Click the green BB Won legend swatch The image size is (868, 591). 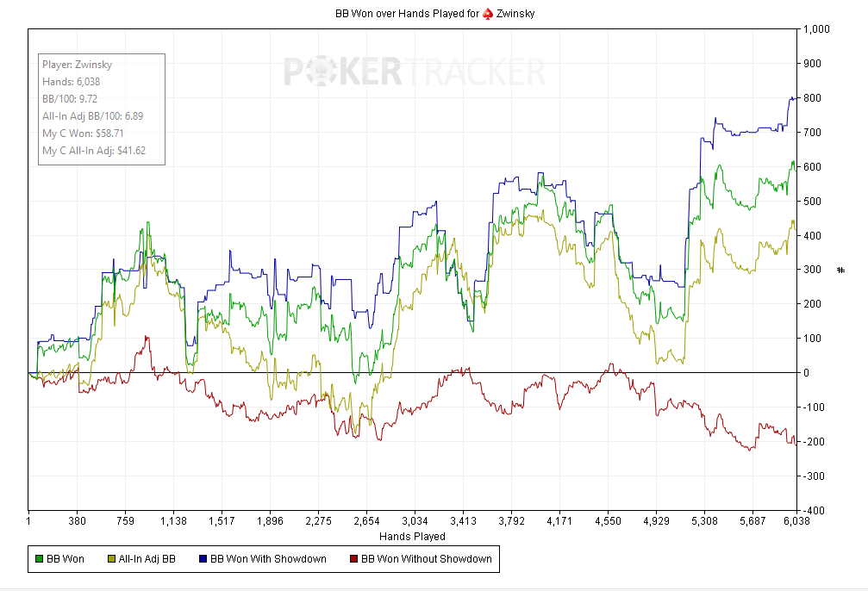(x=39, y=559)
